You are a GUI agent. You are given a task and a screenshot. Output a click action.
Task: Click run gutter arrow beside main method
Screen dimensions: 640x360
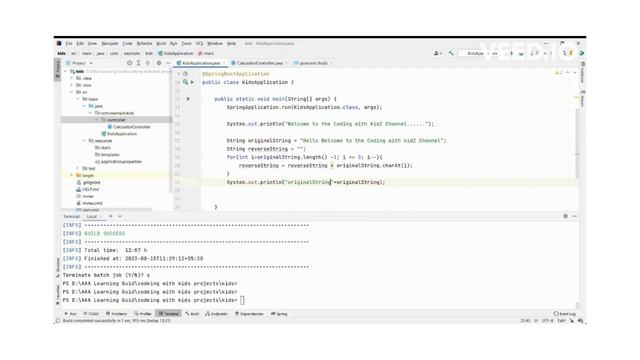click(188, 99)
